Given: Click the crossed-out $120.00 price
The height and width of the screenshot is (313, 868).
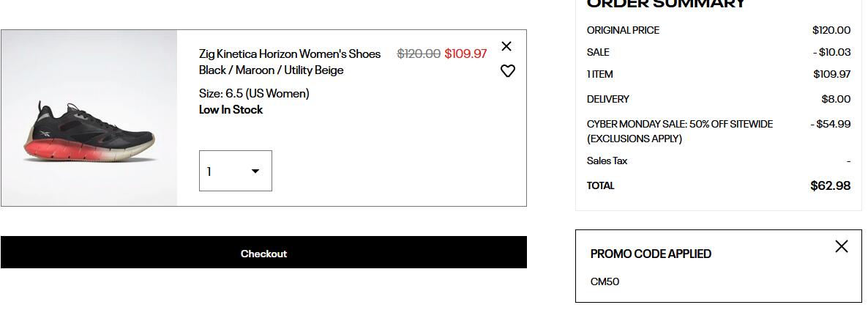Looking at the screenshot, I should pyautogui.click(x=419, y=54).
